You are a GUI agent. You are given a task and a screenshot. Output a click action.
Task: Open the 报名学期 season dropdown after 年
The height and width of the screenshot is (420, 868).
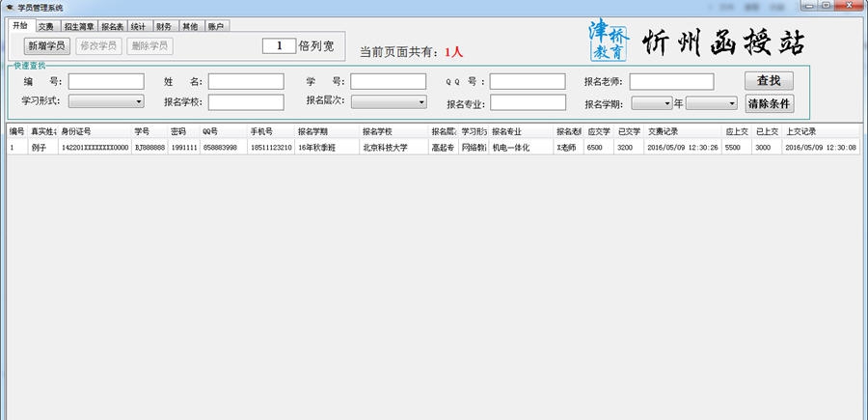click(712, 103)
